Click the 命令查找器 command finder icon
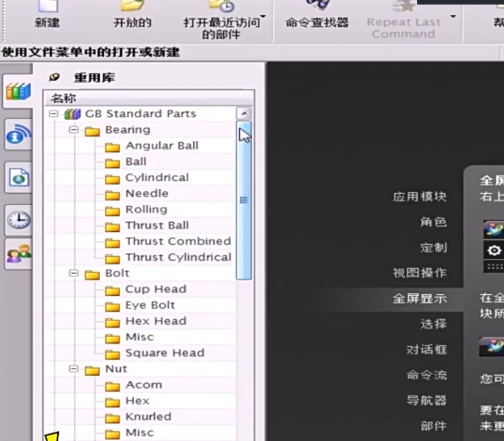 [317, 7]
